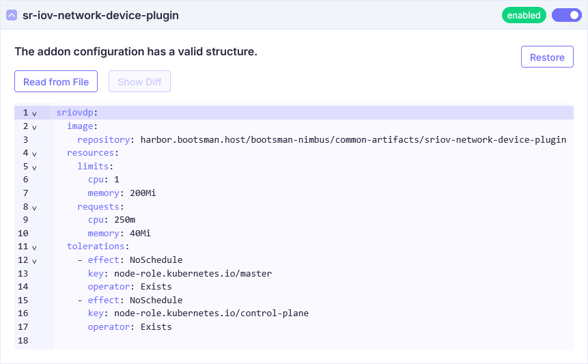Click the resources key on line 4
588x364 pixels.
(x=90, y=152)
